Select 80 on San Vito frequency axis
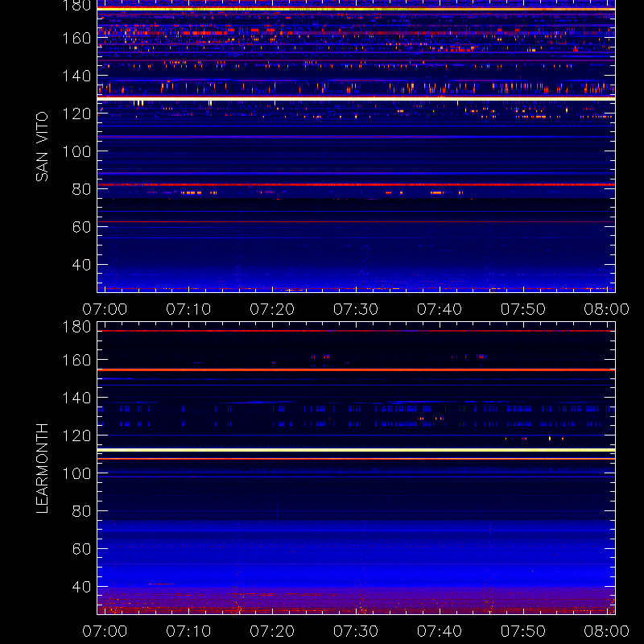 pos(81,189)
